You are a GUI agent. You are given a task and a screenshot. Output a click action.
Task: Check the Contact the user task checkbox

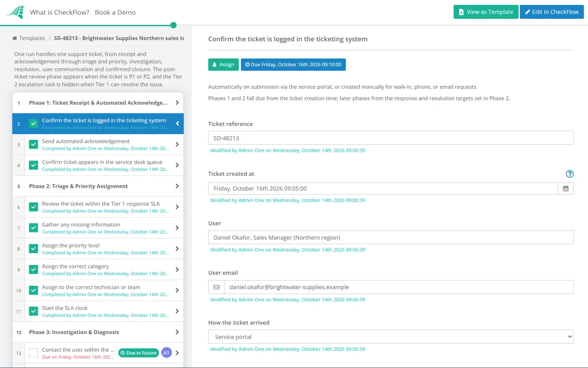click(x=34, y=353)
